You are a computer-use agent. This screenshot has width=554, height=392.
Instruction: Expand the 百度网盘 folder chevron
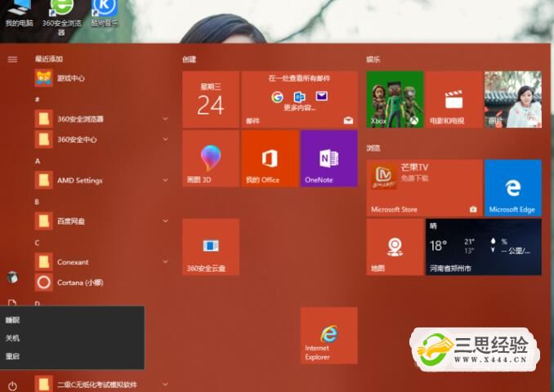coord(165,221)
